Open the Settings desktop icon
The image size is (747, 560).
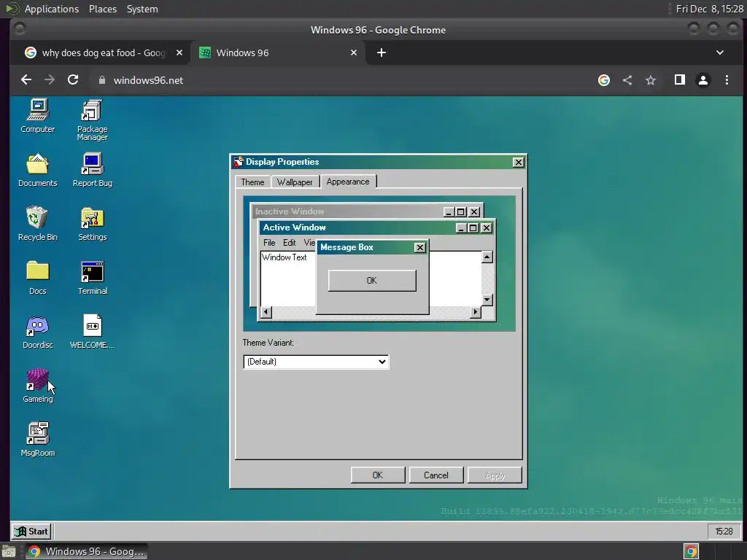coord(93,224)
